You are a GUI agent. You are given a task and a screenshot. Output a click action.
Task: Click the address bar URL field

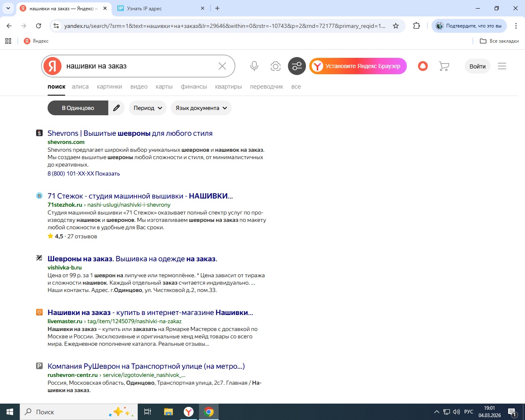(x=225, y=26)
